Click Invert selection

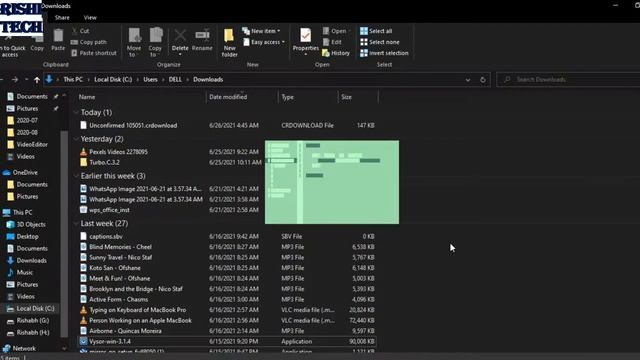(384, 53)
